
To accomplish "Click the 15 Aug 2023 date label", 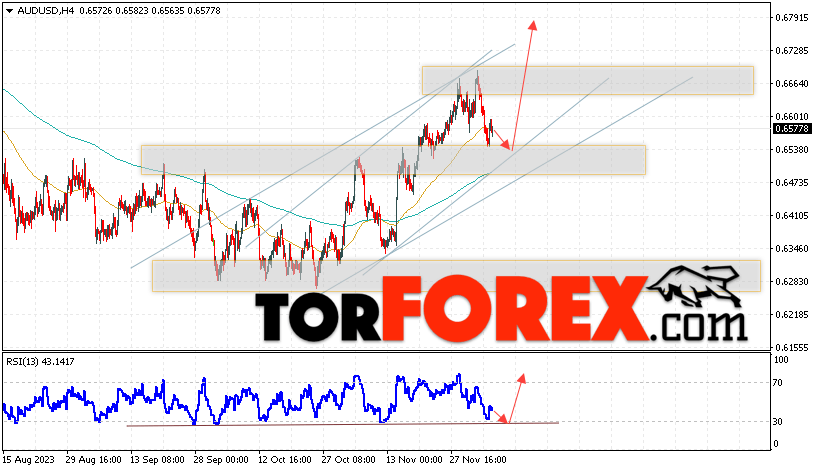I will (29, 460).
